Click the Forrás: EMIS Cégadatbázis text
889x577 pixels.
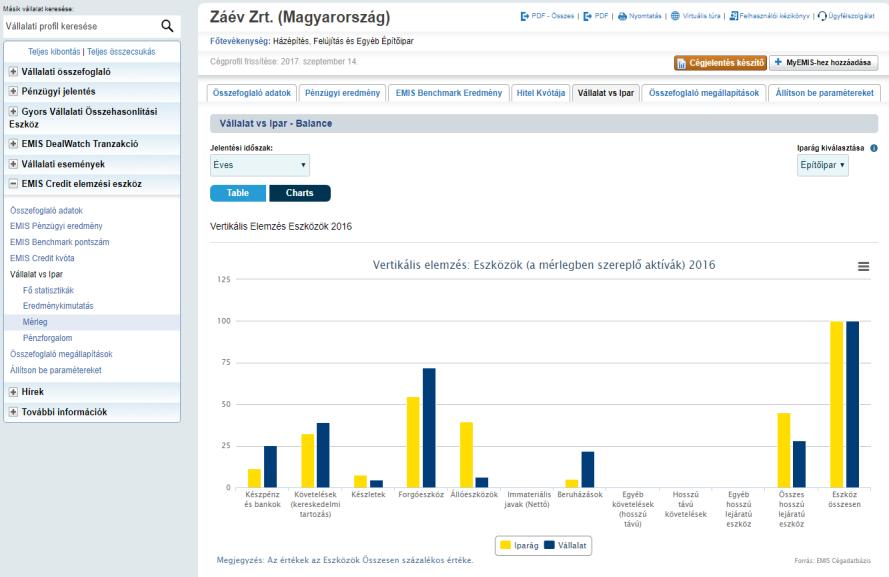[x=832, y=561]
